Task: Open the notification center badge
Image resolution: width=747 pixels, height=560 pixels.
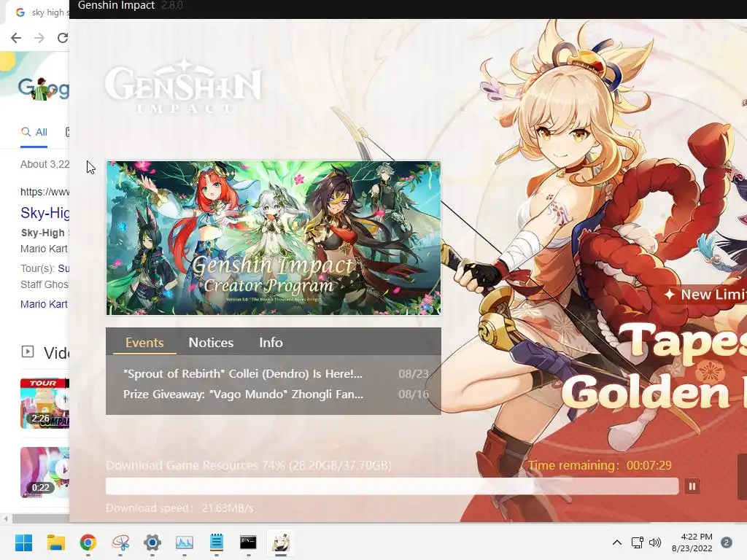Action: tap(727, 542)
